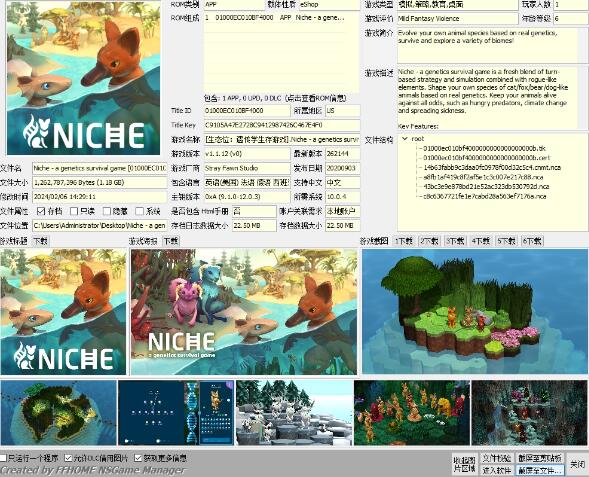Click the Title Key field

(x=282, y=125)
